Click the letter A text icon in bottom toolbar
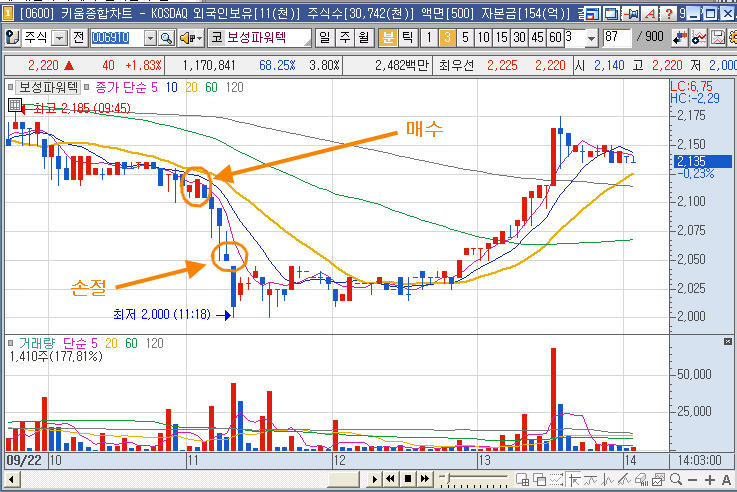 [x=726, y=480]
